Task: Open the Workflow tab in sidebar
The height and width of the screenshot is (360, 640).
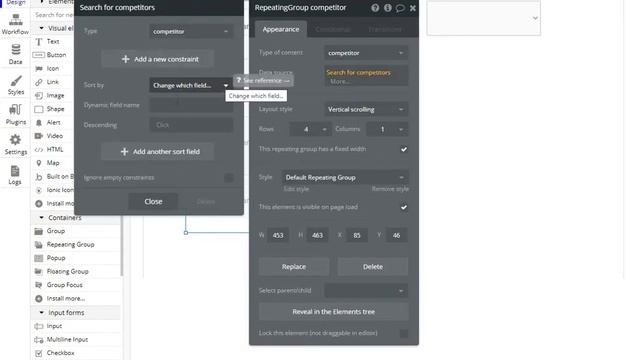Action: coord(15,24)
